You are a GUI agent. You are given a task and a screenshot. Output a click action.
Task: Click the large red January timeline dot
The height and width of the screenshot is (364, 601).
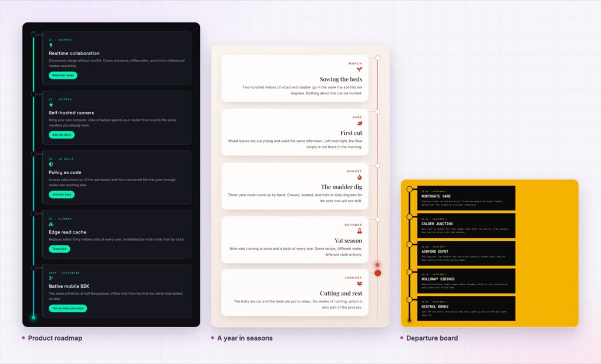[x=377, y=273]
